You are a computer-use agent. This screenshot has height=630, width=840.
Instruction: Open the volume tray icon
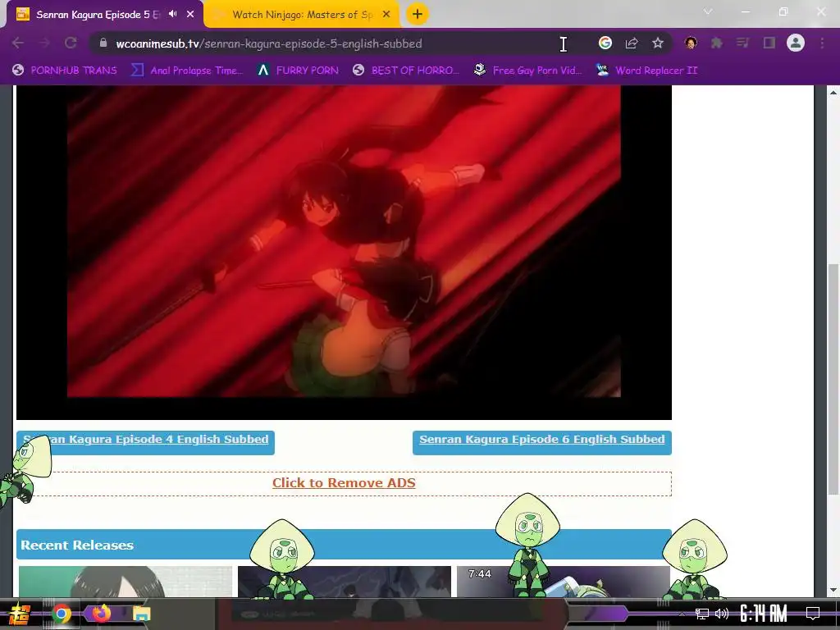[722, 614]
